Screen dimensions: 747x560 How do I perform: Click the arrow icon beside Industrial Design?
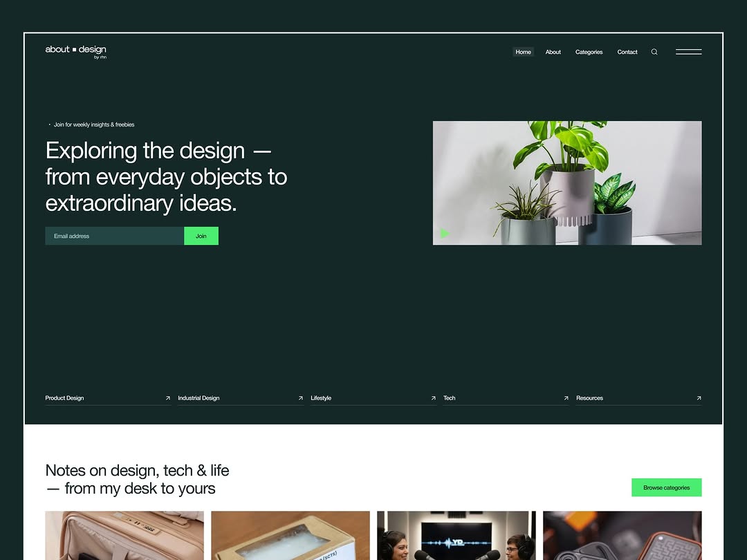301,398
